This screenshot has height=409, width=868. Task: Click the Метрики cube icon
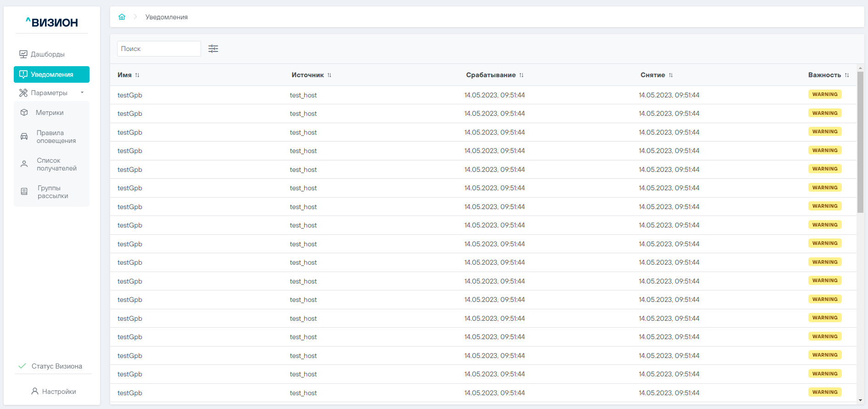pyautogui.click(x=24, y=113)
